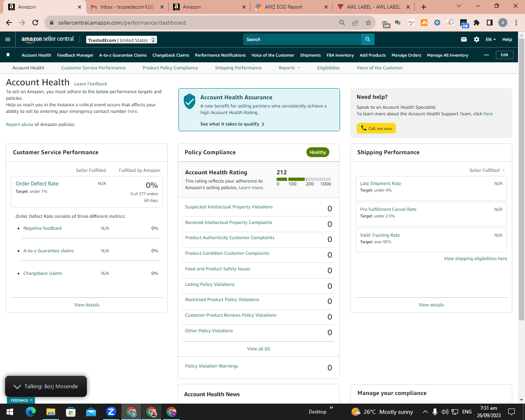525x420 pixels.
Task: Open Manage Orders bookmark
Action: (406, 55)
